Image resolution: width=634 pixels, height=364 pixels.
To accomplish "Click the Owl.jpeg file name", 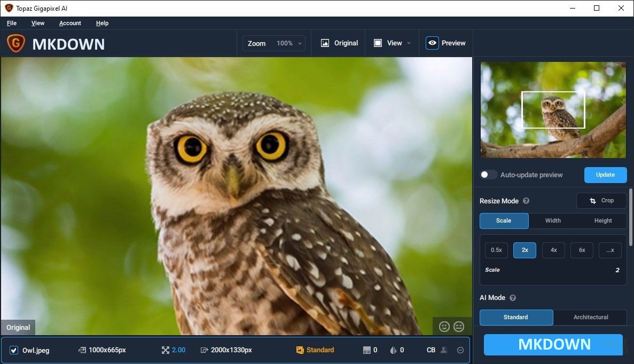I will pyautogui.click(x=36, y=350).
